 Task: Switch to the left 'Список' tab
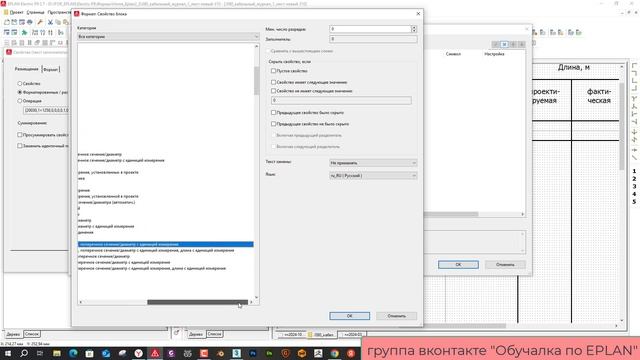pyautogui.click(x=32, y=334)
